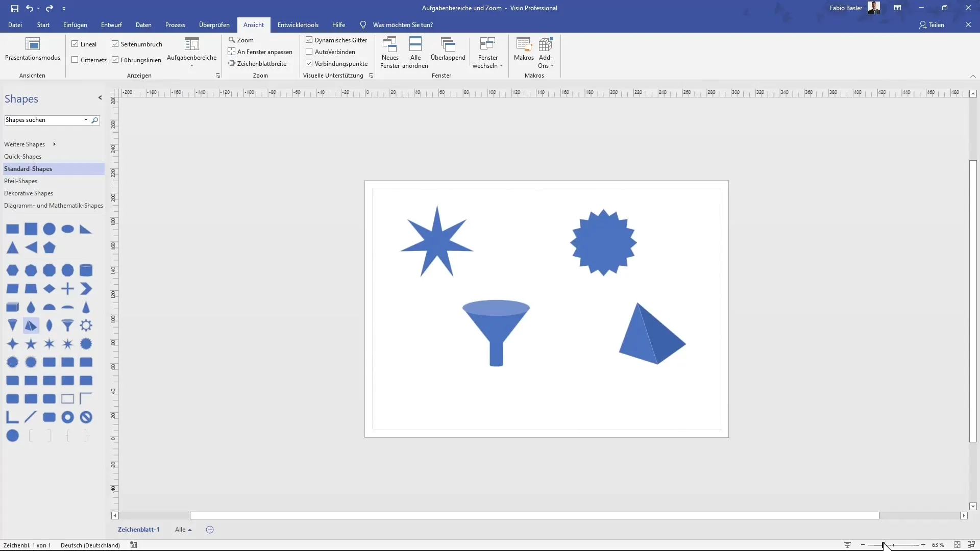Toggle Verbindungspunkte checkbox
Screen dimensions: 980x551
(309, 63)
